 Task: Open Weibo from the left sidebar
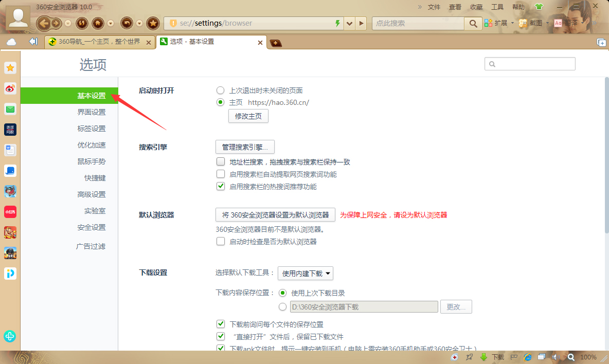[x=10, y=88]
